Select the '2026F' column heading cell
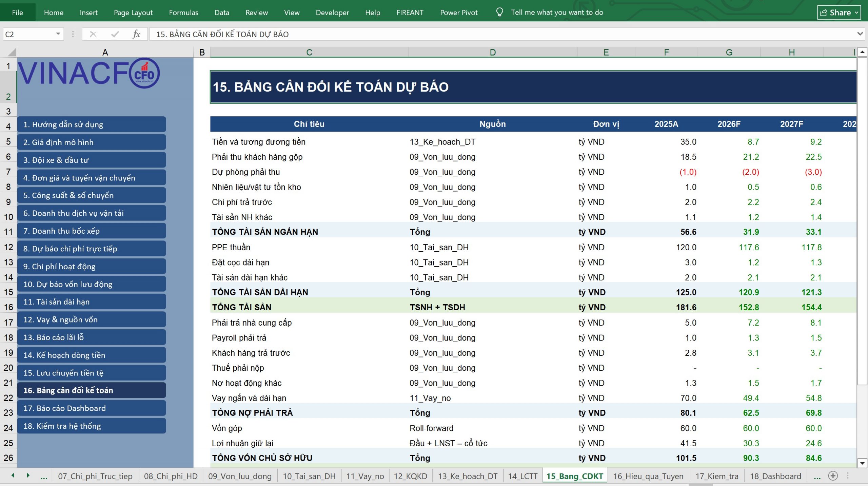 729,124
